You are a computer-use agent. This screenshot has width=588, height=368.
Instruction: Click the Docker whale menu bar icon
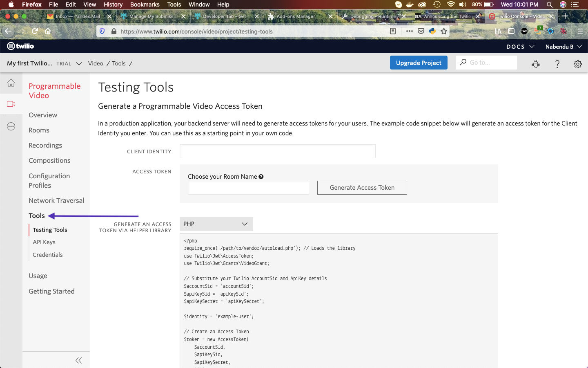click(x=410, y=4)
